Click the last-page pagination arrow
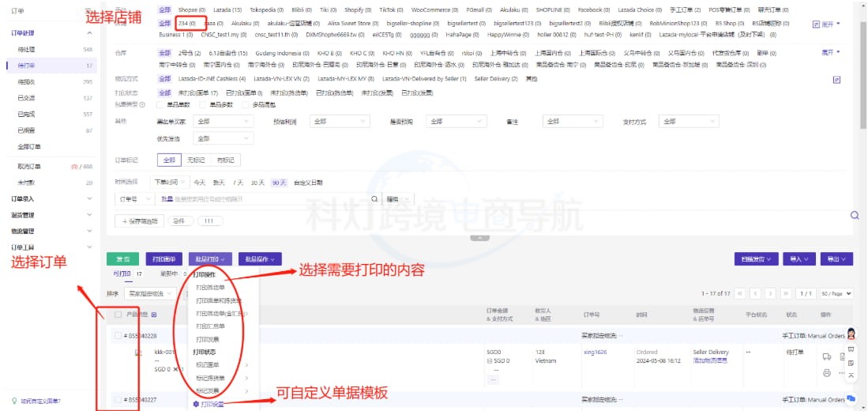The width and height of the screenshot is (868, 411). click(x=785, y=293)
